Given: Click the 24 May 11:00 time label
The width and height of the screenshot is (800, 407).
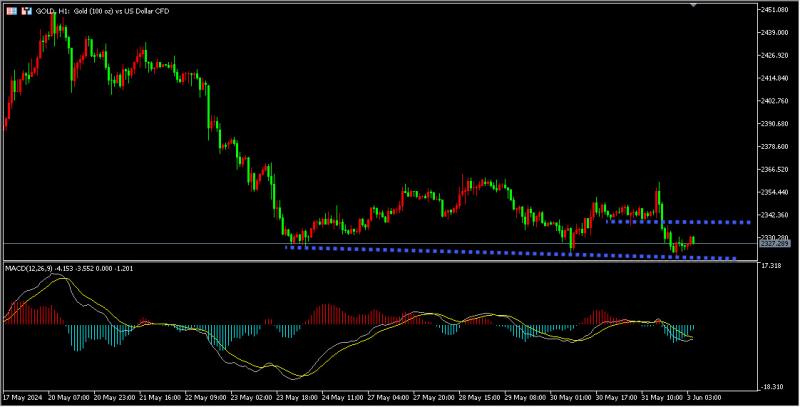Looking at the screenshot, I should (342, 397).
